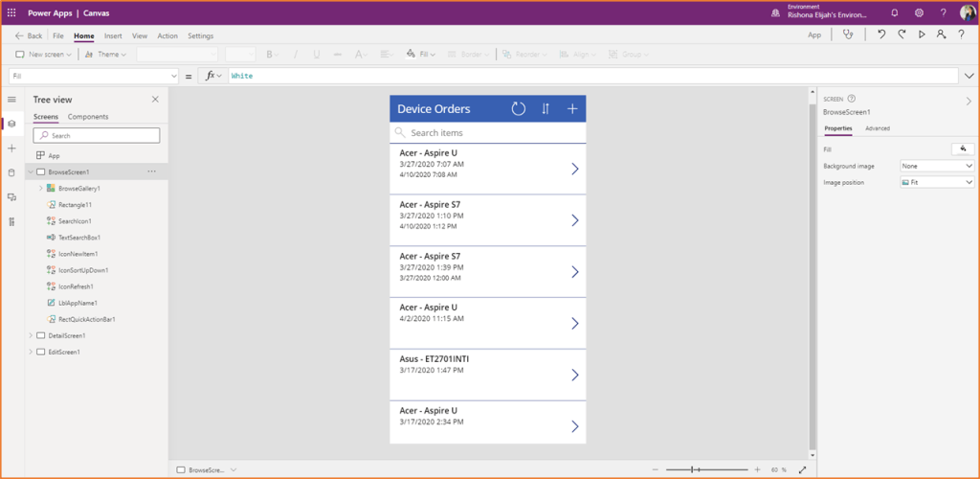
Task: Open the notifications bell icon
Action: coord(895,13)
